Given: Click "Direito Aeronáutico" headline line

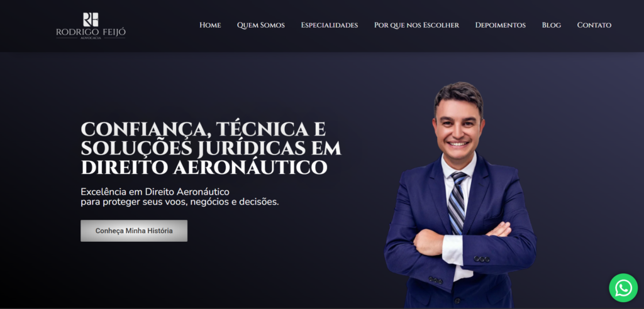Looking at the screenshot, I should [204, 168].
